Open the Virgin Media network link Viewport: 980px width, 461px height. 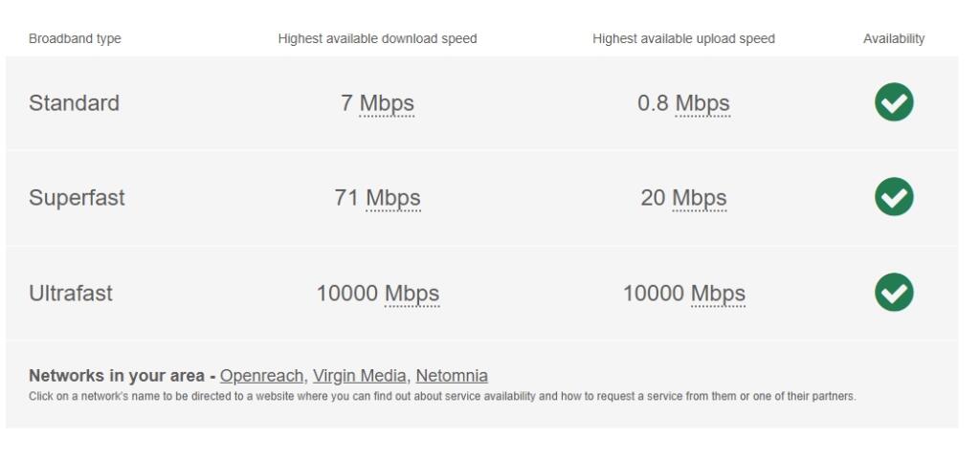pos(360,376)
